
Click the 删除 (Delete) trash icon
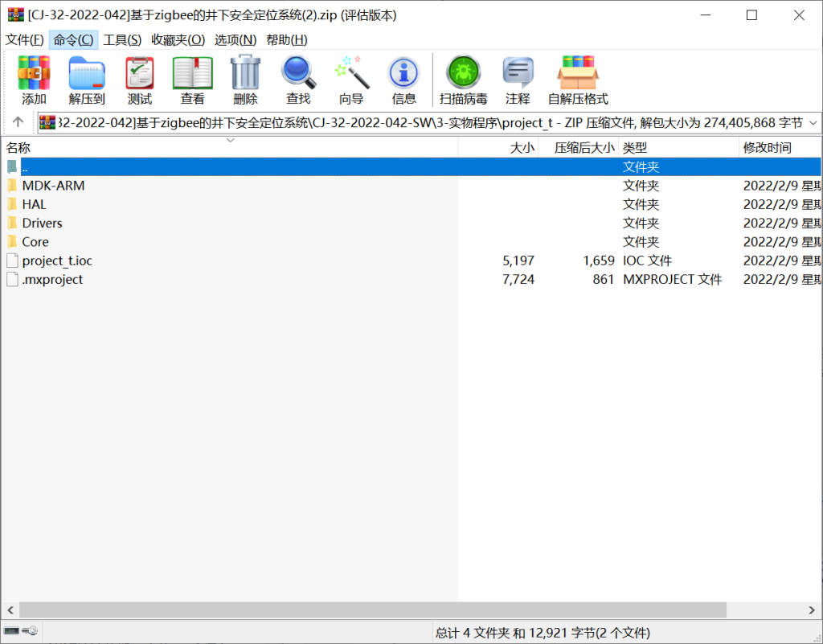pyautogui.click(x=245, y=80)
